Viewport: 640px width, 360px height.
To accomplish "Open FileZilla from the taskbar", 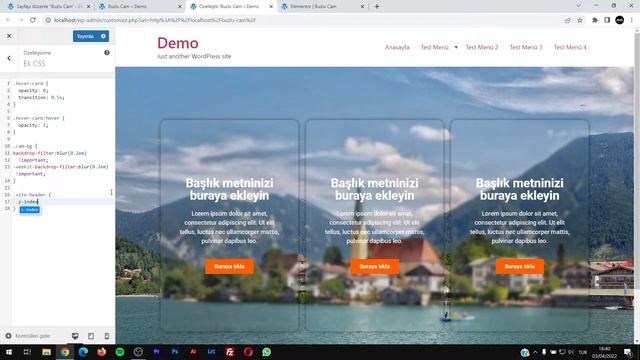I will coord(230,352).
